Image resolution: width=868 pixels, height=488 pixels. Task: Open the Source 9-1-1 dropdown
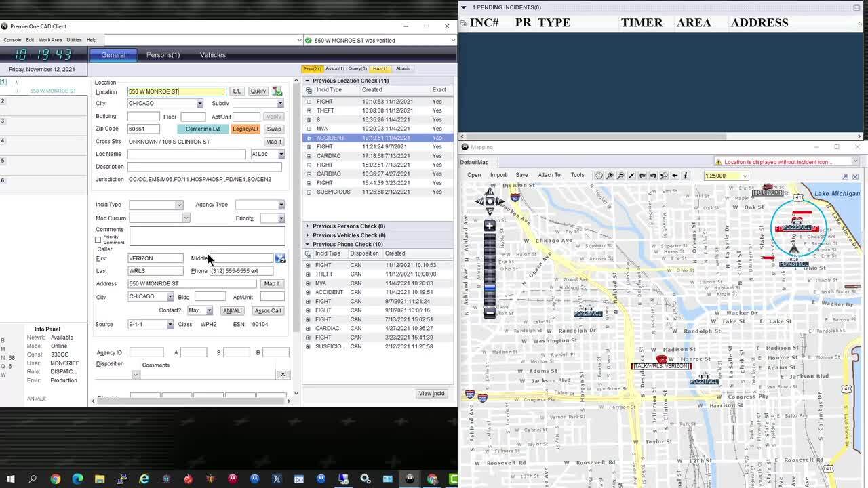point(170,325)
